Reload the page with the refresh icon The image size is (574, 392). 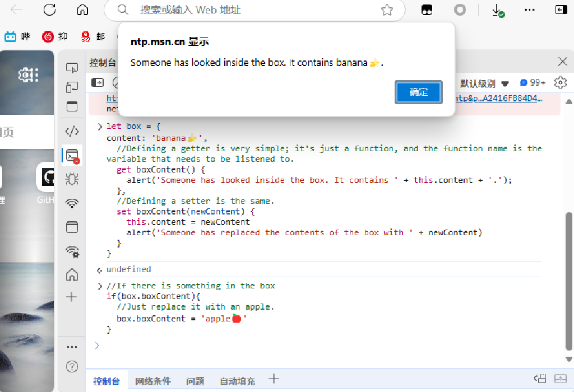tap(49, 10)
